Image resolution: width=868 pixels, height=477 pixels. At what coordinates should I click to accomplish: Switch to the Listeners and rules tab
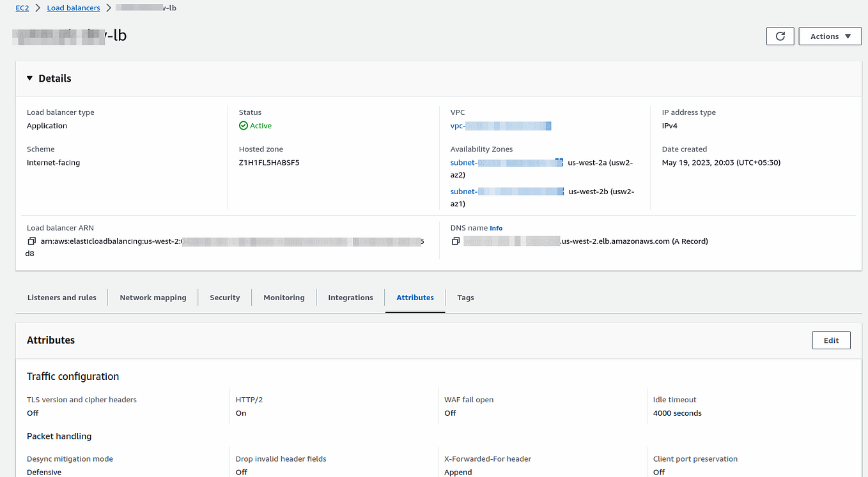(61, 297)
